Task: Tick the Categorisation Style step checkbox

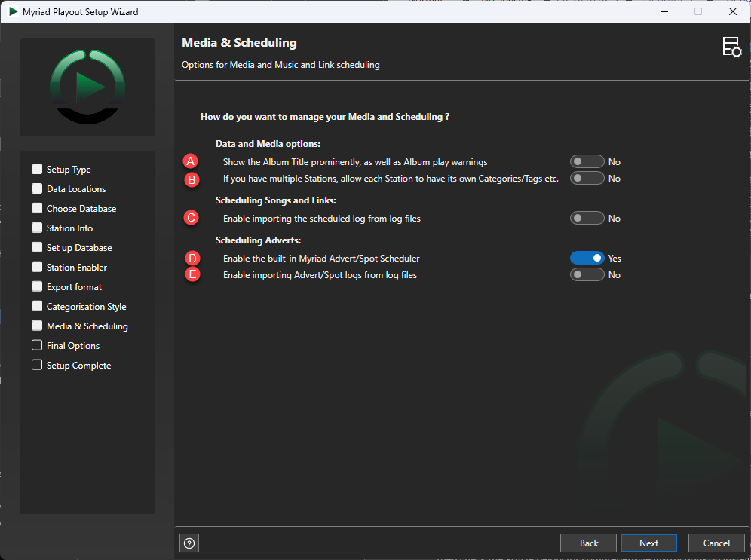Action: pos(37,306)
